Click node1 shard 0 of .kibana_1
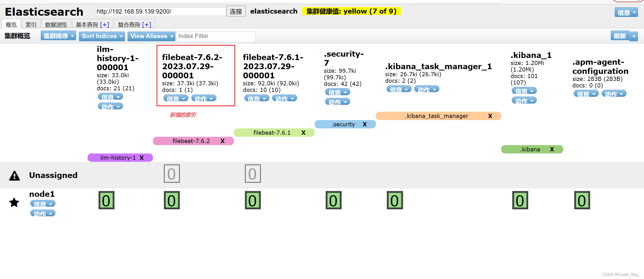 pyautogui.click(x=520, y=200)
